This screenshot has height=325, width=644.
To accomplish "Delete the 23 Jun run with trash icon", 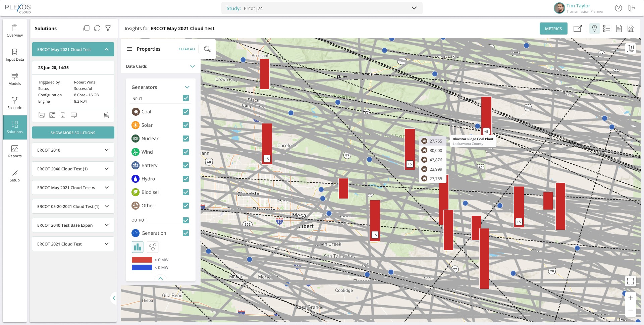I will 107,115.
